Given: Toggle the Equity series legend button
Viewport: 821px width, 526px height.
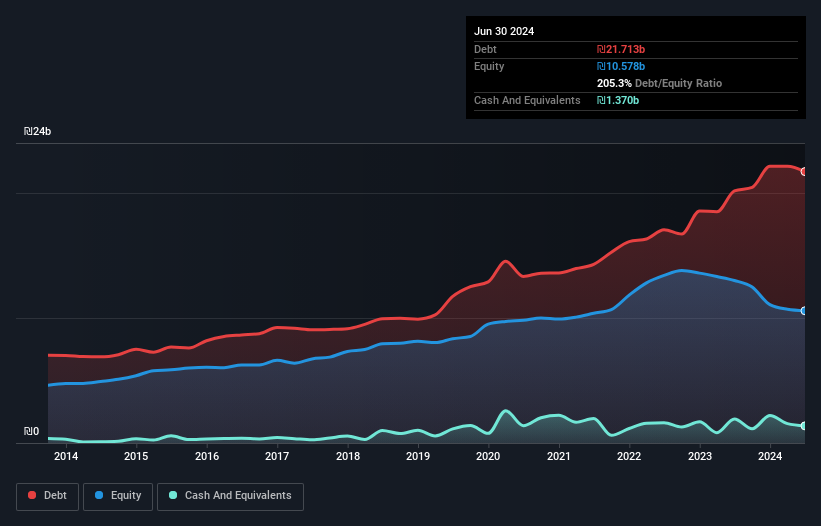Looking at the screenshot, I should [118, 496].
